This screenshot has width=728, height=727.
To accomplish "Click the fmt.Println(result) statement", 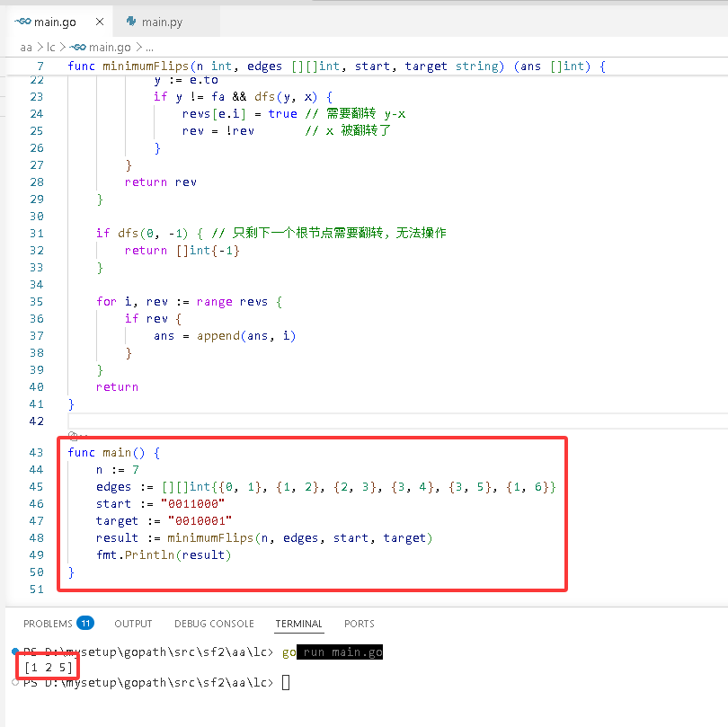I will point(164,555).
